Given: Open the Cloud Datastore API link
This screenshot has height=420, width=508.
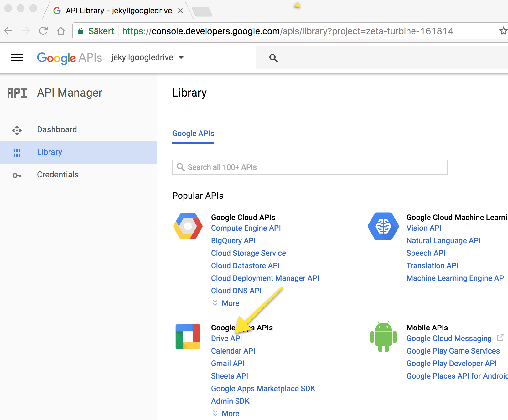Looking at the screenshot, I should pos(245,266).
